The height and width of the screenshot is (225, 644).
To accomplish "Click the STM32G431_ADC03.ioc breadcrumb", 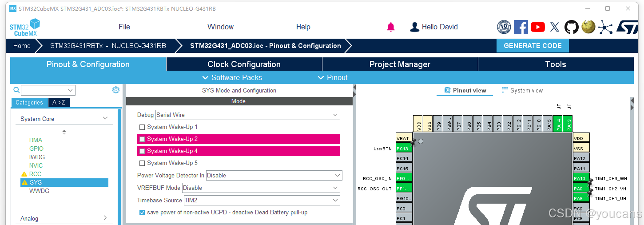I will click(266, 46).
